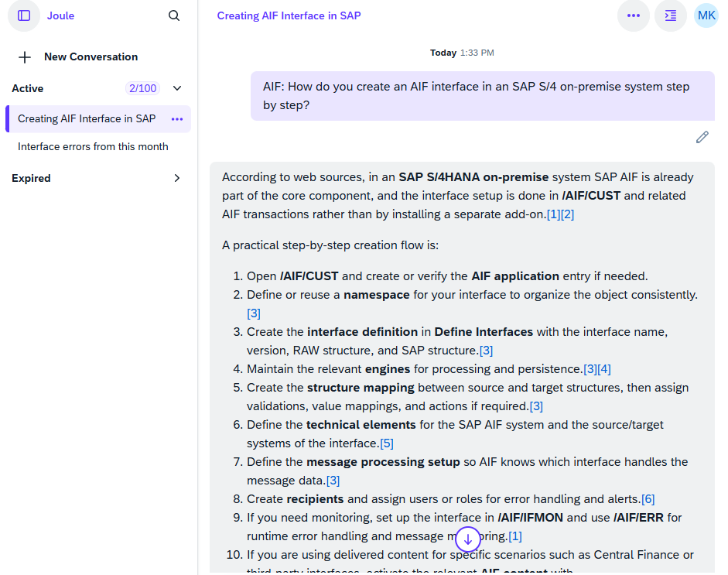The image size is (728, 575).
Task: Click the Creating AIF Interface in SAP header title
Action: tap(289, 15)
